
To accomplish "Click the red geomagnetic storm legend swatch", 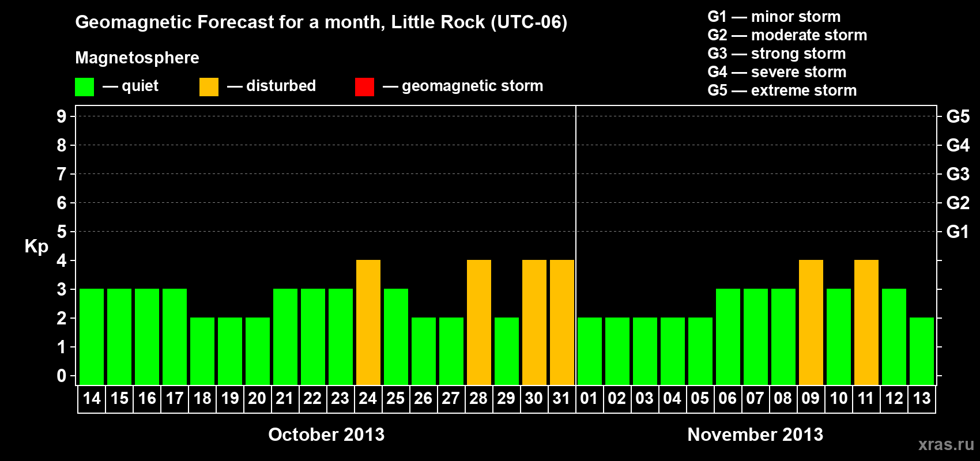I will [364, 87].
